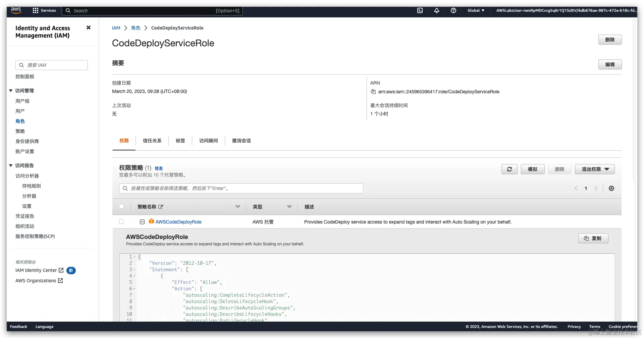The image size is (644, 338).
Task: Open 角色 in the sidebar
Action: click(20, 121)
